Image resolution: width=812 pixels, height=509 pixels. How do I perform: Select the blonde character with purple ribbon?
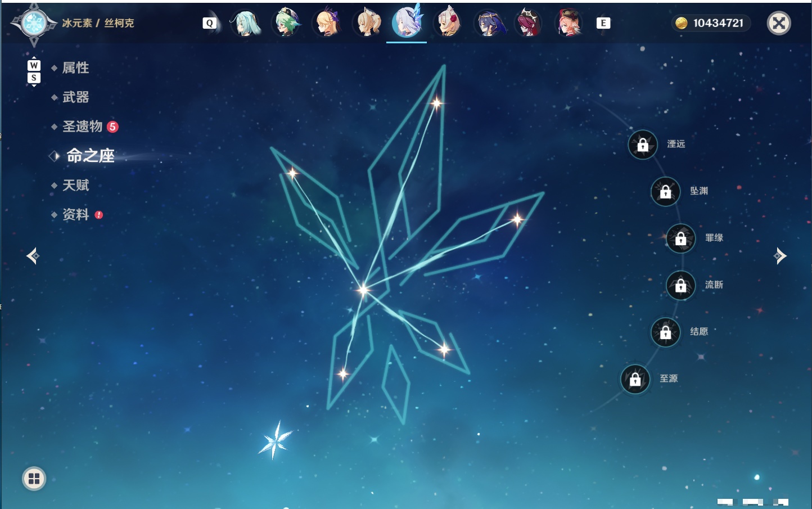pos(327,23)
